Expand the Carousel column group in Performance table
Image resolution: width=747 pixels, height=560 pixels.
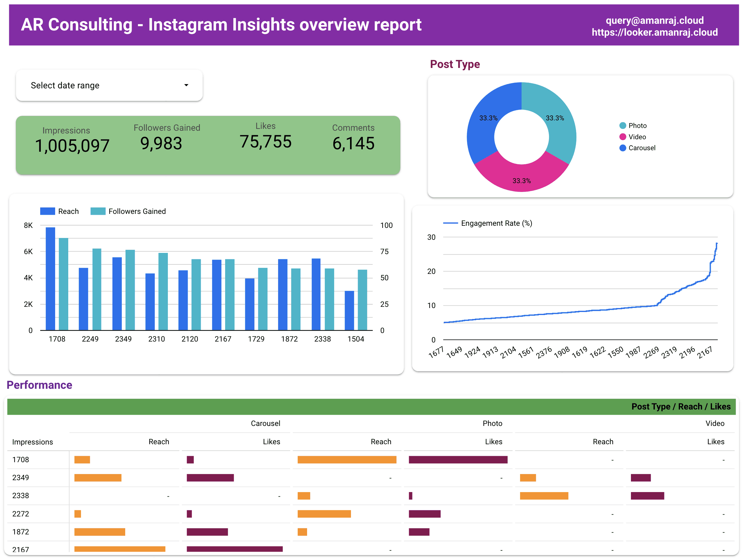(265, 423)
